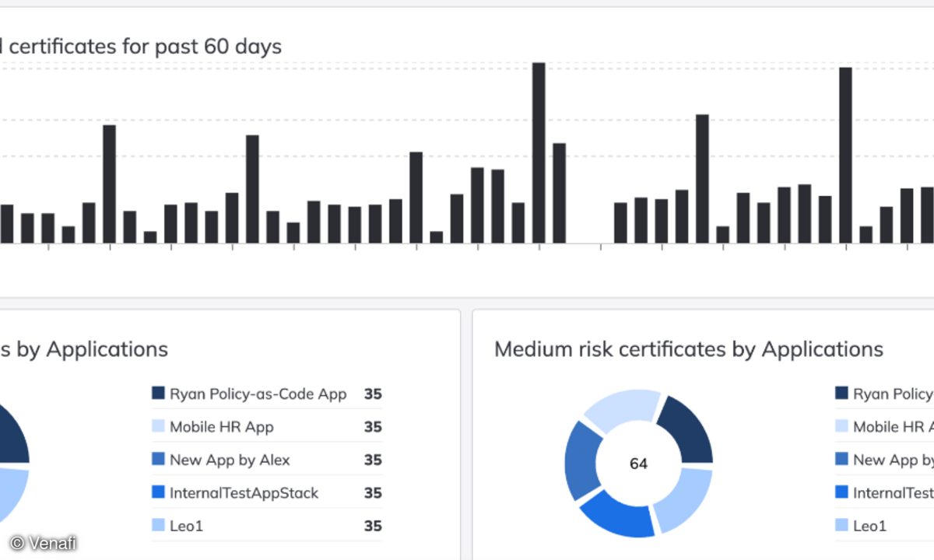
Task: Click the Mobile HR legend swatch in the Medium risk panel
Action: (x=842, y=426)
